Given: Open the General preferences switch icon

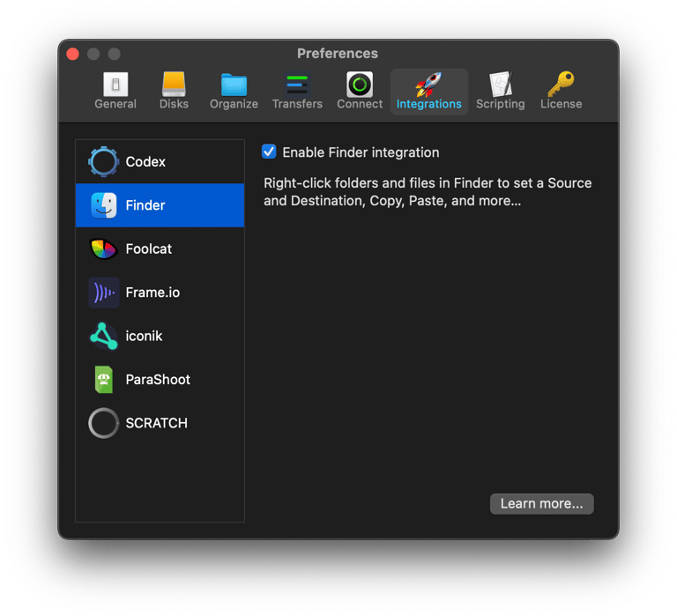Looking at the screenshot, I should (115, 85).
